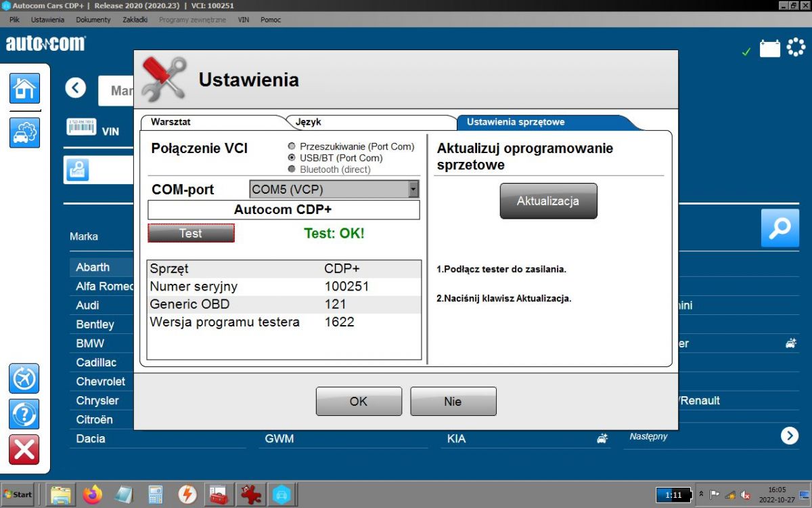Open the red toolbox taskbar icon
812x508 pixels.
click(x=218, y=494)
